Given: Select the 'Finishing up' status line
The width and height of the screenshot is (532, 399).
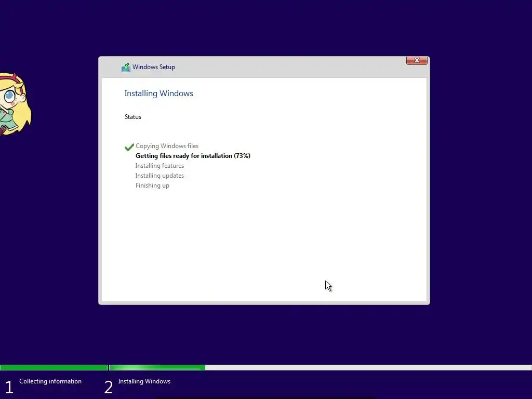Looking at the screenshot, I should (152, 185).
